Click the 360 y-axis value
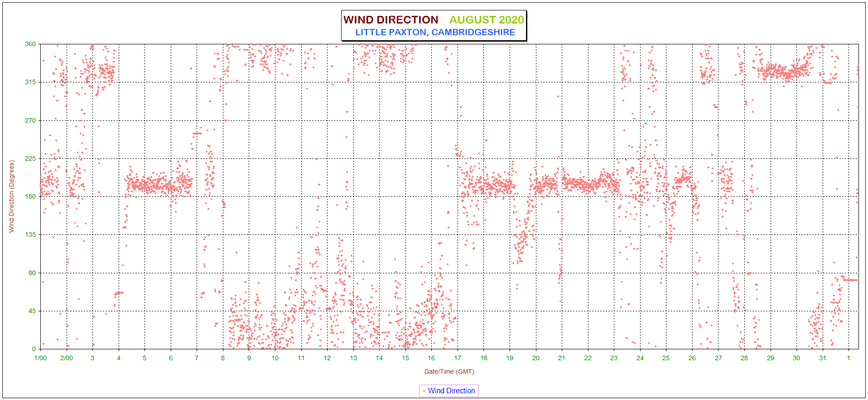 coord(30,44)
